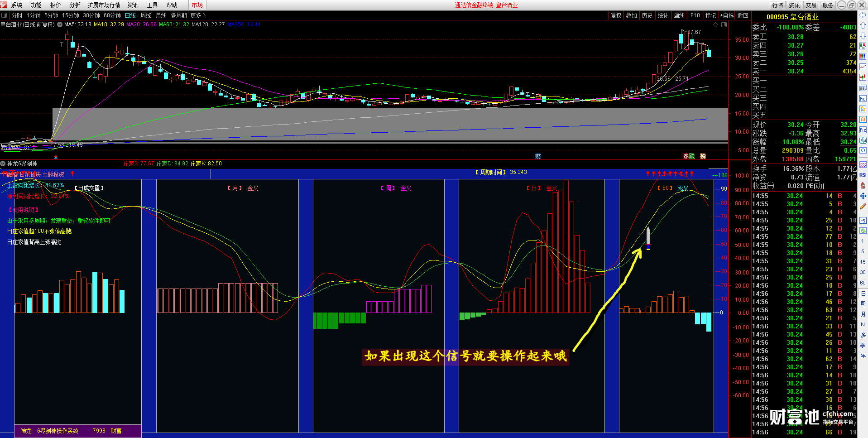868x438 pixels.
Task: Select the blue four-way move arrows icon
Action: coord(863,196)
